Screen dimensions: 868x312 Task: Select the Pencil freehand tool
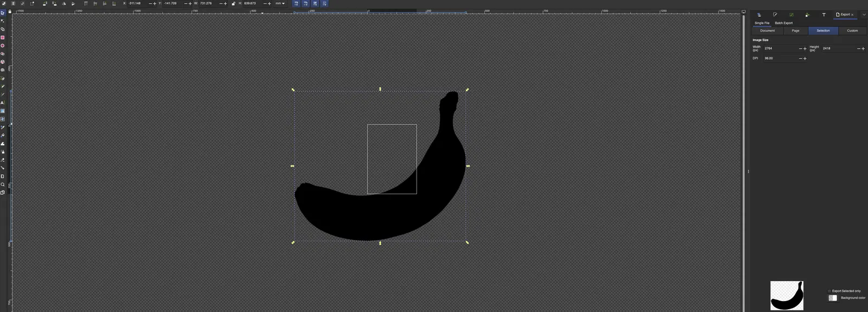pos(3,86)
